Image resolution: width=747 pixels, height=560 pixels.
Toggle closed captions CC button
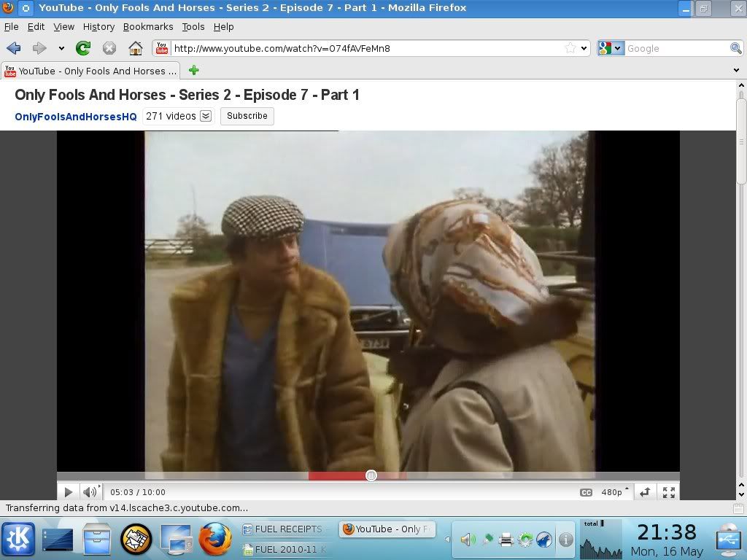pos(586,492)
